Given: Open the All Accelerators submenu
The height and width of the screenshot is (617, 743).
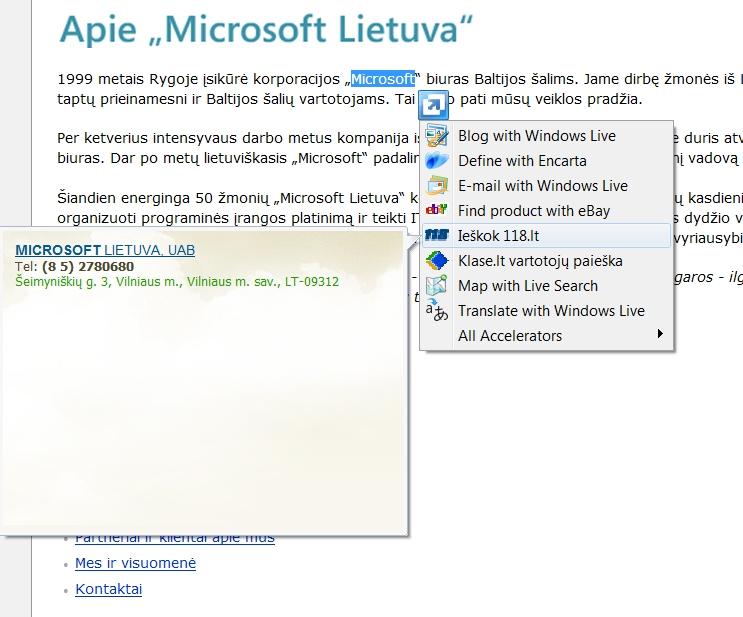Looking at the screenshot, I should (546, 336).
